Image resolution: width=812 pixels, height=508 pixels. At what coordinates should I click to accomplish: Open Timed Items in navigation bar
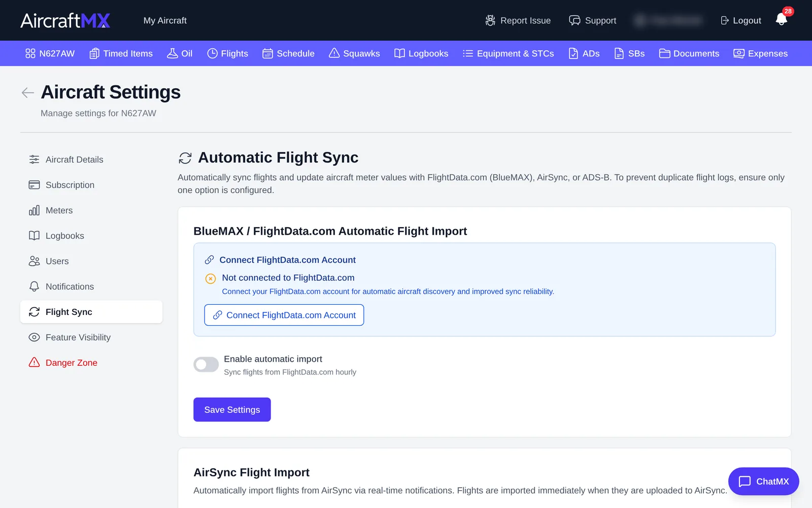(x=121, y=53)
